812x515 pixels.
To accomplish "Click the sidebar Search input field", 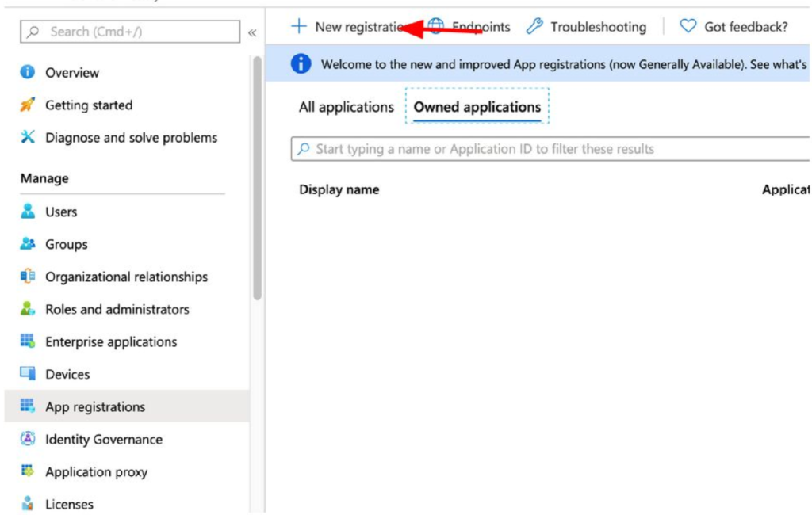I will pos(131,32).
